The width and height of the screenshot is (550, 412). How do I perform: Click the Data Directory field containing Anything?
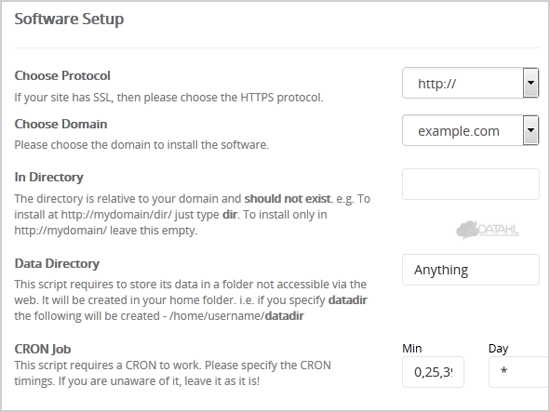point(471,270)
